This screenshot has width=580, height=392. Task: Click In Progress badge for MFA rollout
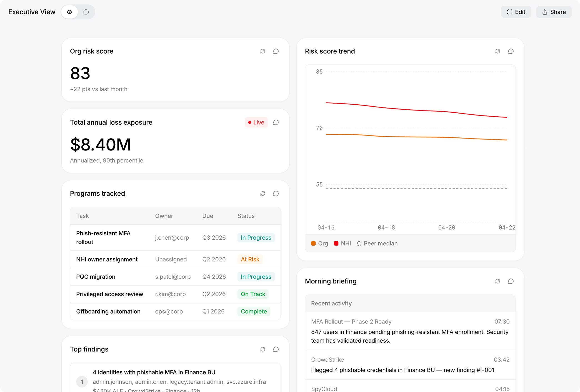point(256,238)
